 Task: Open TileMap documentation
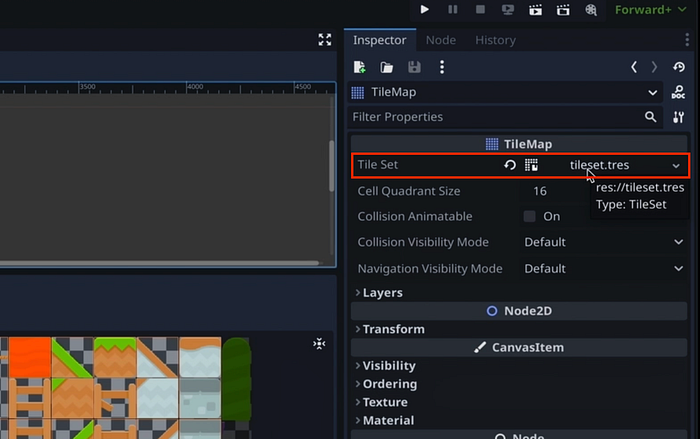pyautogui.click(x=678, y=92)
